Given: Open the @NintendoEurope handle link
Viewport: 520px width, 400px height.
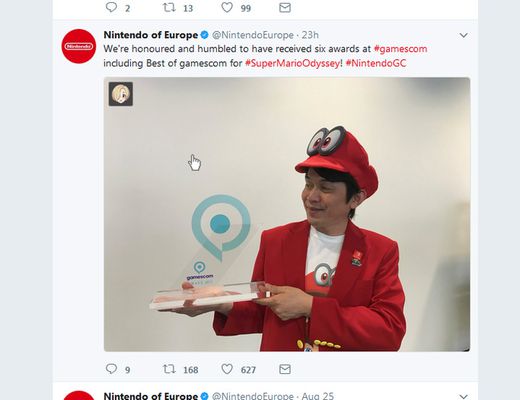Looking at the screenshot, I should pos(253,35).
